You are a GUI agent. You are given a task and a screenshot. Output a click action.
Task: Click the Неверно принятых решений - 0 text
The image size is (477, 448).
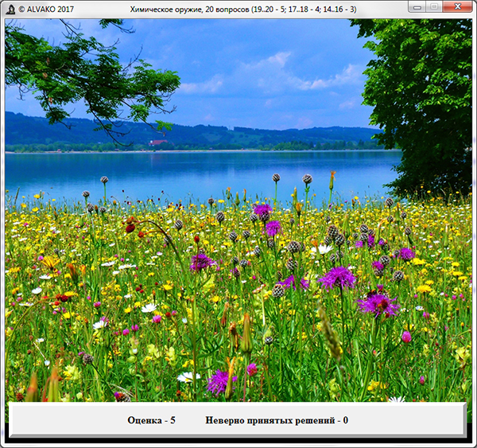(277, 420)
